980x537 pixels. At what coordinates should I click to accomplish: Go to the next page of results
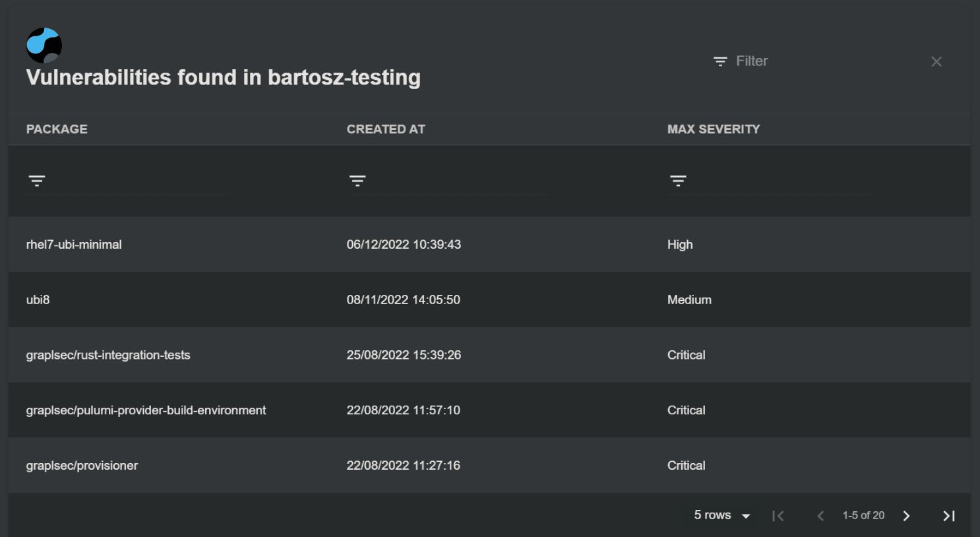coord(906,515)
